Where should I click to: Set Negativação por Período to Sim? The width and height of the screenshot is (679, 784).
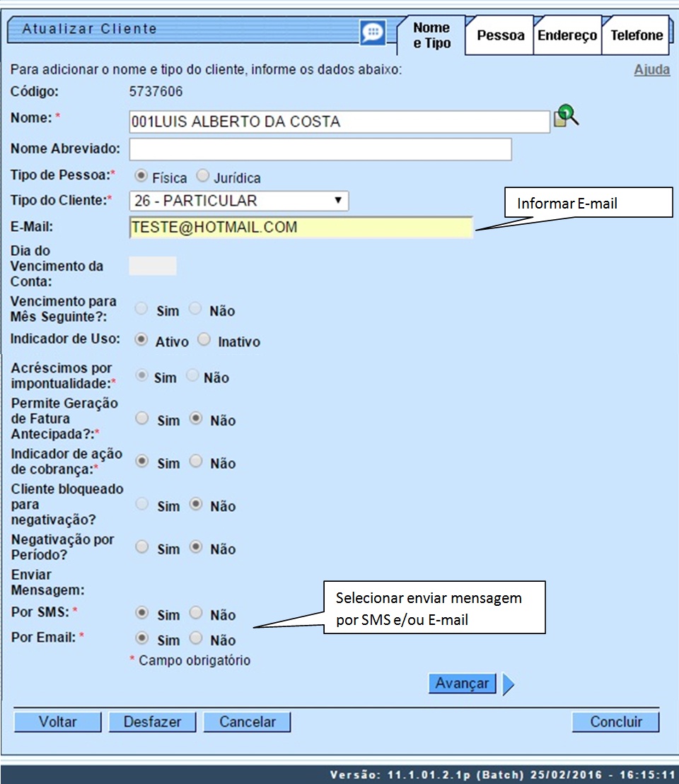point(141,546)
